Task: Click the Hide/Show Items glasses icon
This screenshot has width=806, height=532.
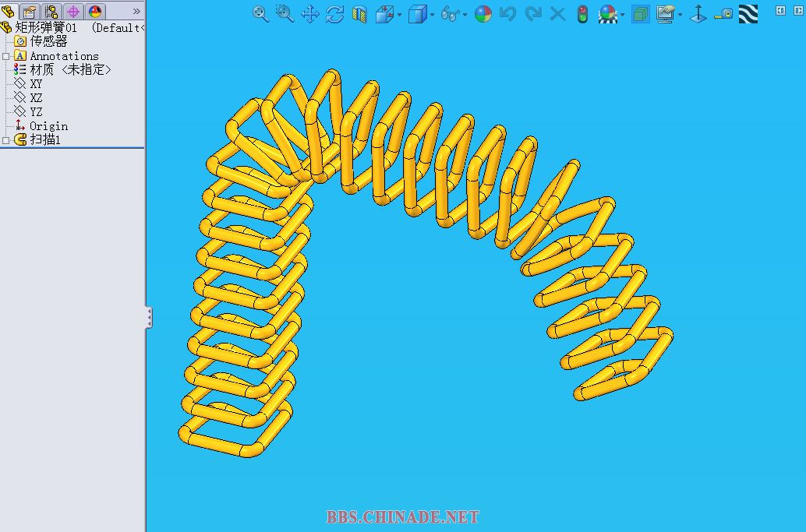Action: click(451, 14)
